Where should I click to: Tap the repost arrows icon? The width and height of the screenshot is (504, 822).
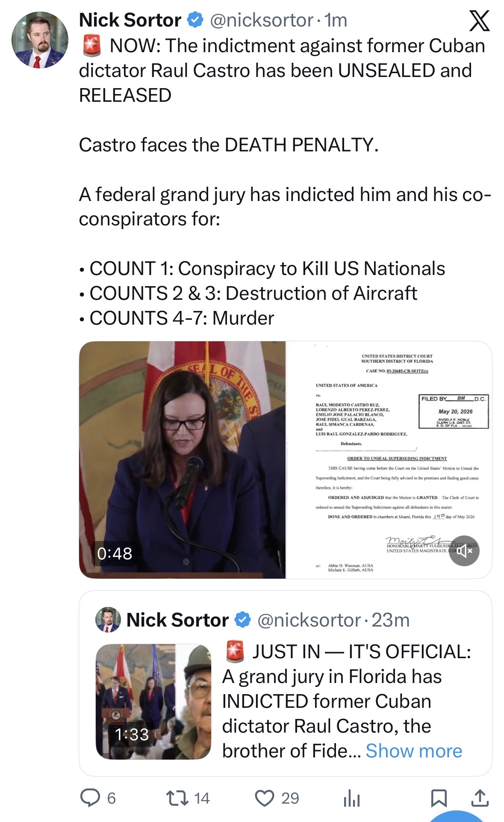pyautogui.click(x=177, y=798)
